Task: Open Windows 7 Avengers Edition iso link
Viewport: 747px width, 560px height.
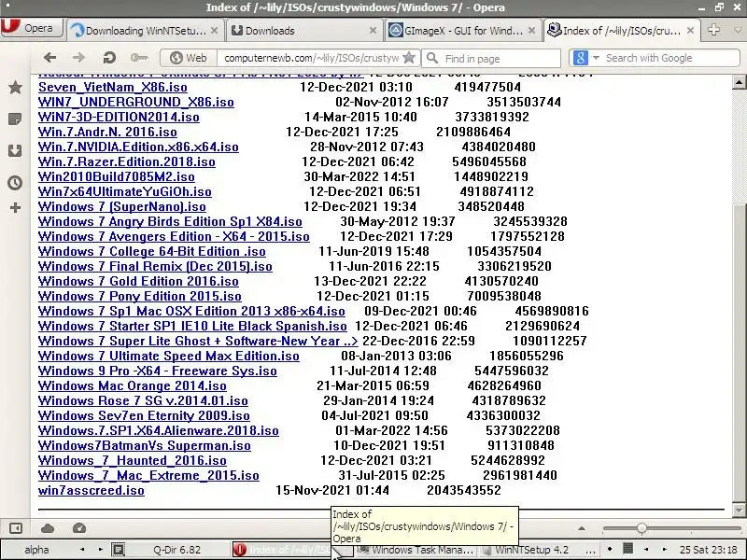Action: [174, 237]
